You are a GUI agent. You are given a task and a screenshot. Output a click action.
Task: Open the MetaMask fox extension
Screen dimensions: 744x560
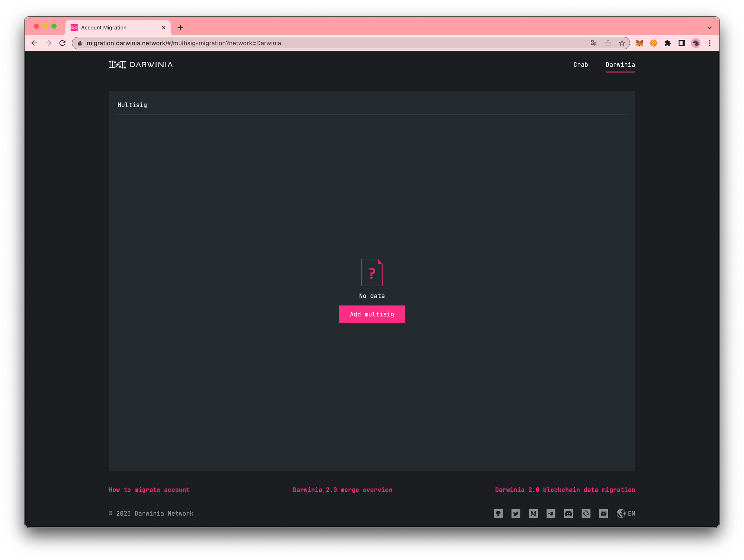639,43
